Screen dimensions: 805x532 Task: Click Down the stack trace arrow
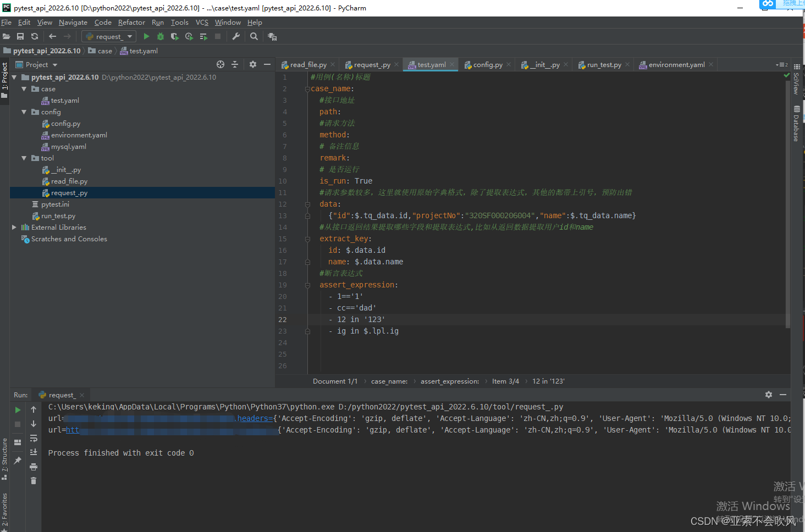(x=34, y=424)
